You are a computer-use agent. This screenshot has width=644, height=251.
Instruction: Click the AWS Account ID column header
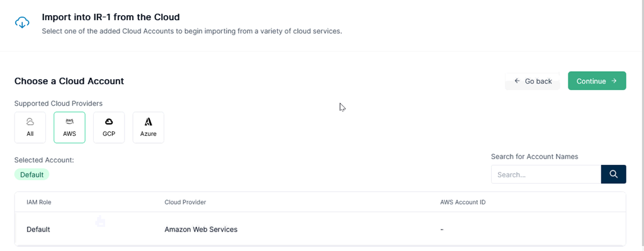click(x=463, y=202)
